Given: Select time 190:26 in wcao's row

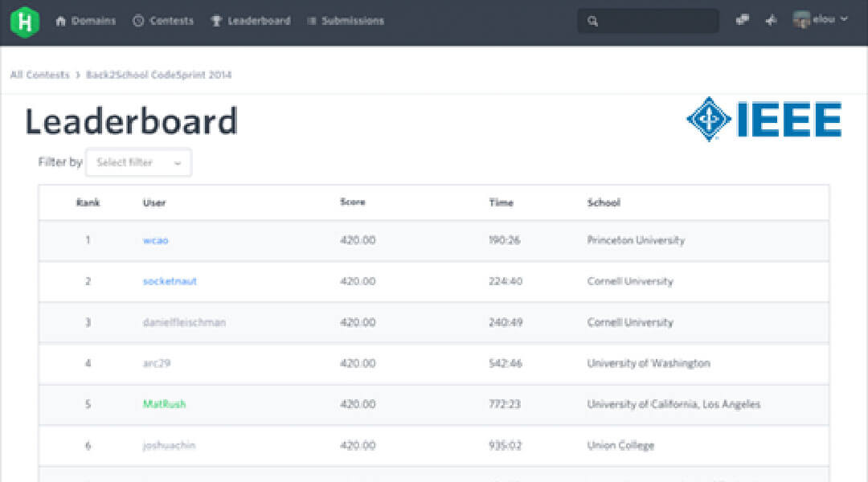Looking at the screenshot, I should (504, 240).
